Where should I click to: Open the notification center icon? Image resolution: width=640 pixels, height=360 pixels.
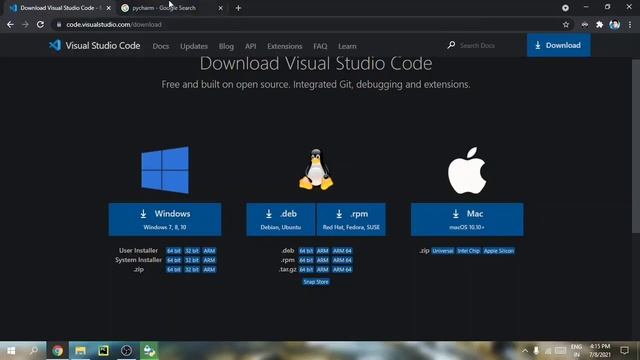624,351
